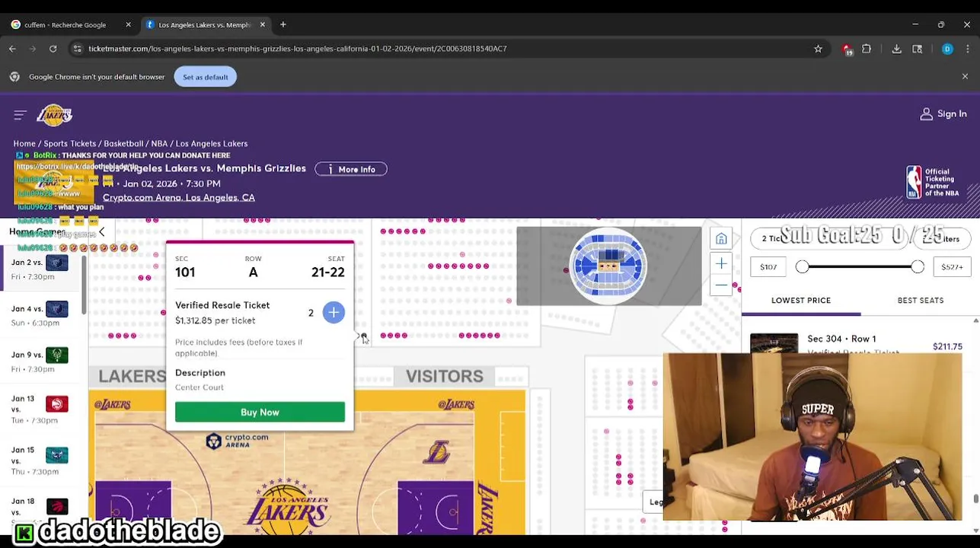Click the up arrow of listings scrollbar
Viewport: 980px width, 548px height.
coord(975,322)
